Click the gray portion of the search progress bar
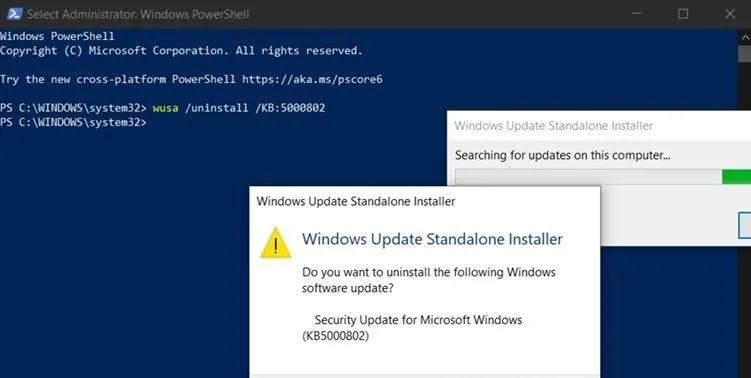Image resolution: width=751 pixels, height=378 pixels. pos(588,177)
